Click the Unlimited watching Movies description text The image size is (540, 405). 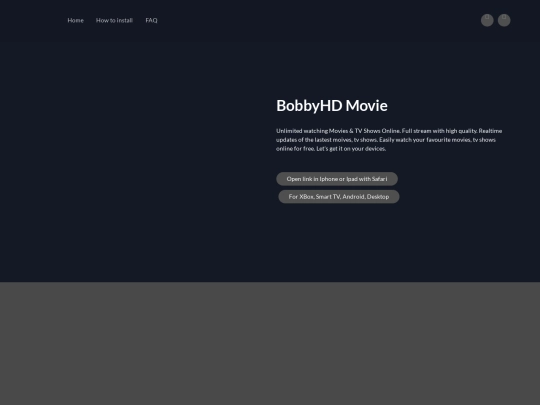point(389,140)
